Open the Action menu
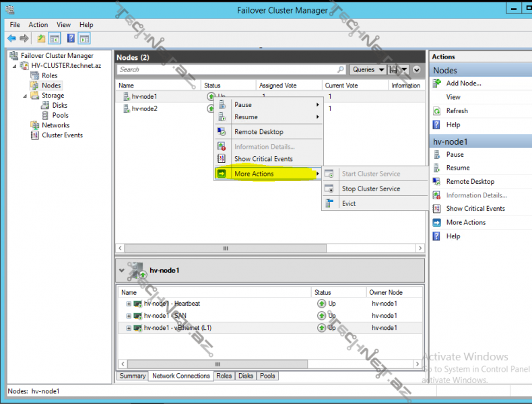532x404 pixels. 38,25
